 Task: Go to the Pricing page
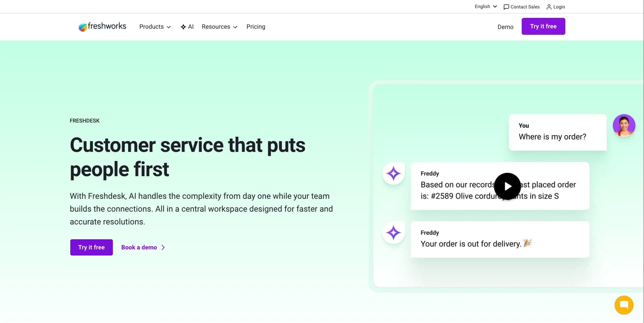(256, 27)
